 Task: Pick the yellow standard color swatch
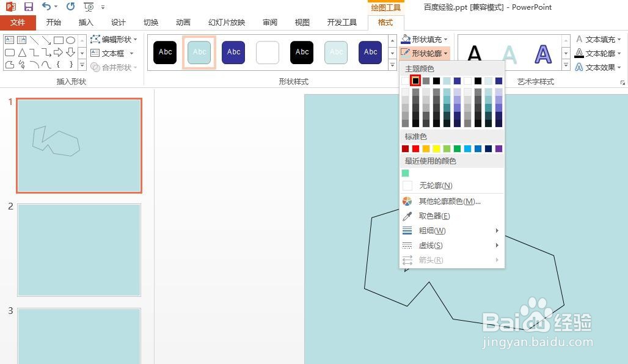pos(437,148)
